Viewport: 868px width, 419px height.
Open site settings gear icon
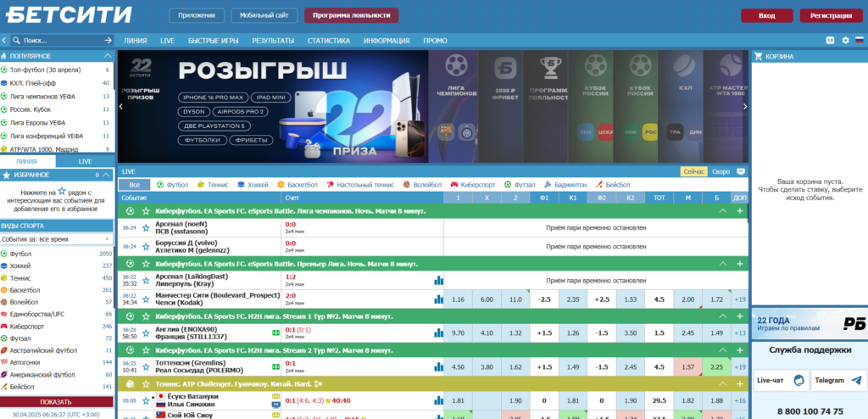pos(845,41)
